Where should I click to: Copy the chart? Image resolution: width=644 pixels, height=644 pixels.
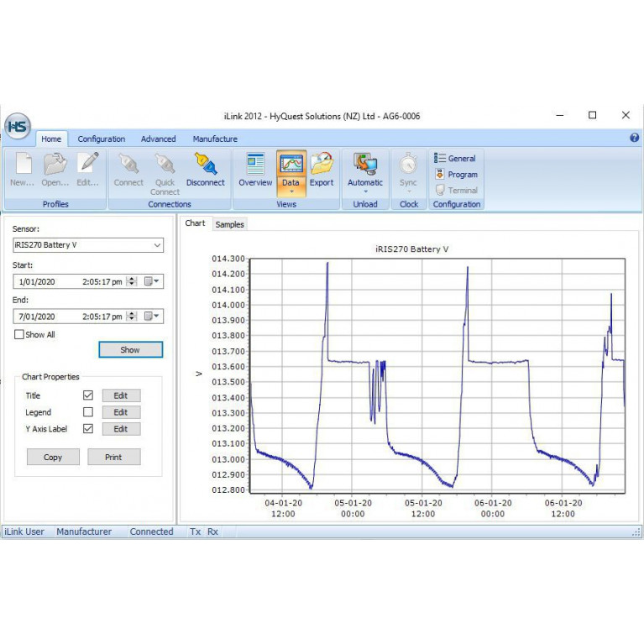[x=53, y=457]
